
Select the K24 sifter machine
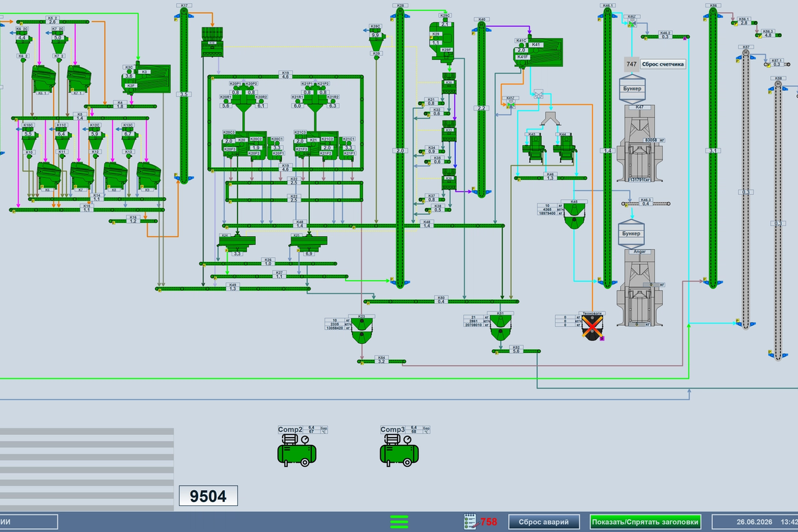click(x=237, y=242)
